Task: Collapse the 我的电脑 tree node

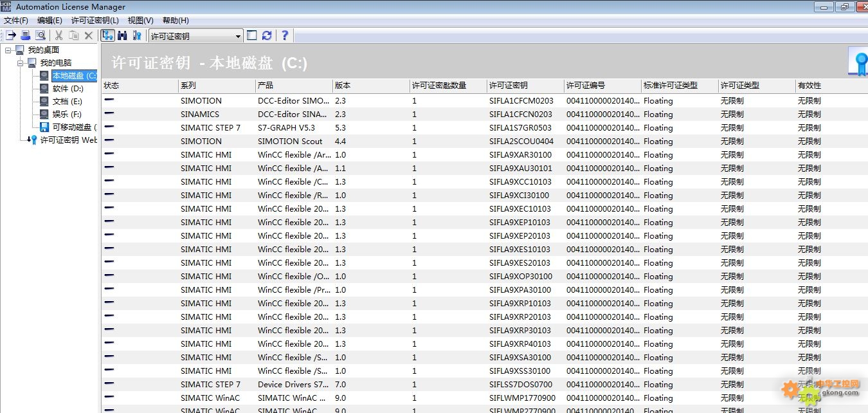Action: 20,63
